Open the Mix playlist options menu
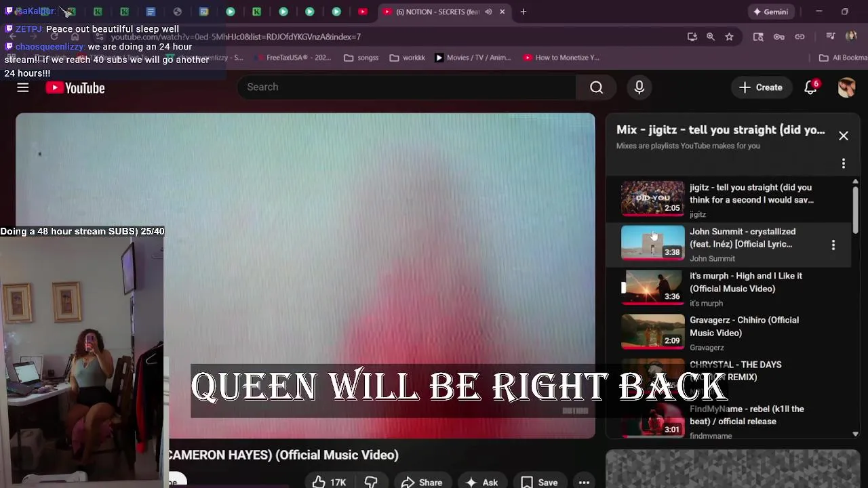The image size is (868, 488). [x=844, y=163]
